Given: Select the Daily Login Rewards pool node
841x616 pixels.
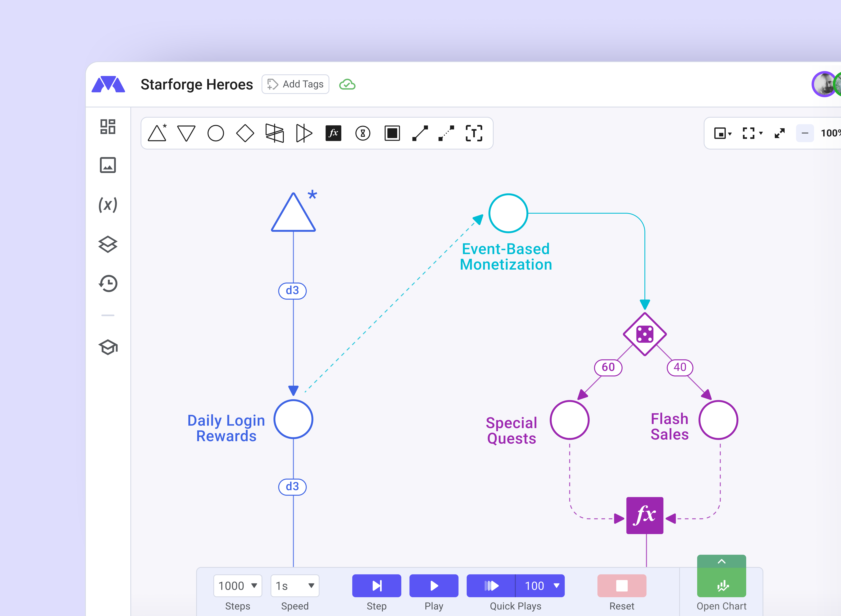Looking at the screenshot, I should (293, 419).
